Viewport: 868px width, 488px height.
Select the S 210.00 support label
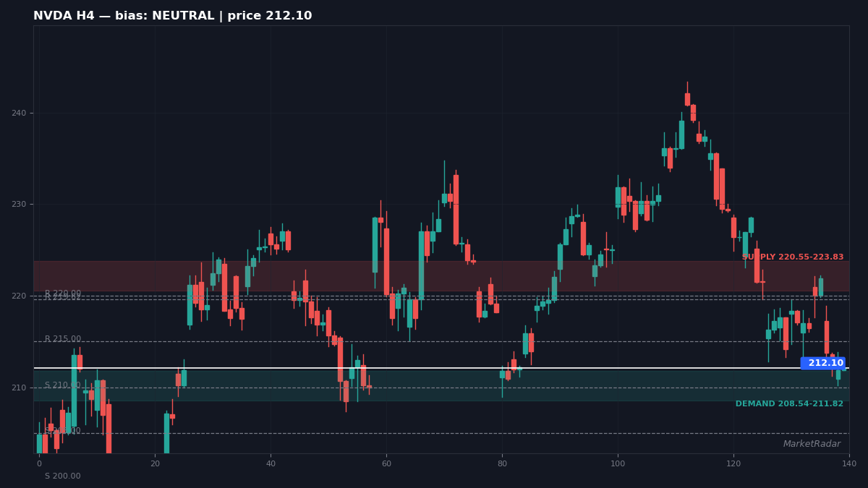tap(63, 385)
